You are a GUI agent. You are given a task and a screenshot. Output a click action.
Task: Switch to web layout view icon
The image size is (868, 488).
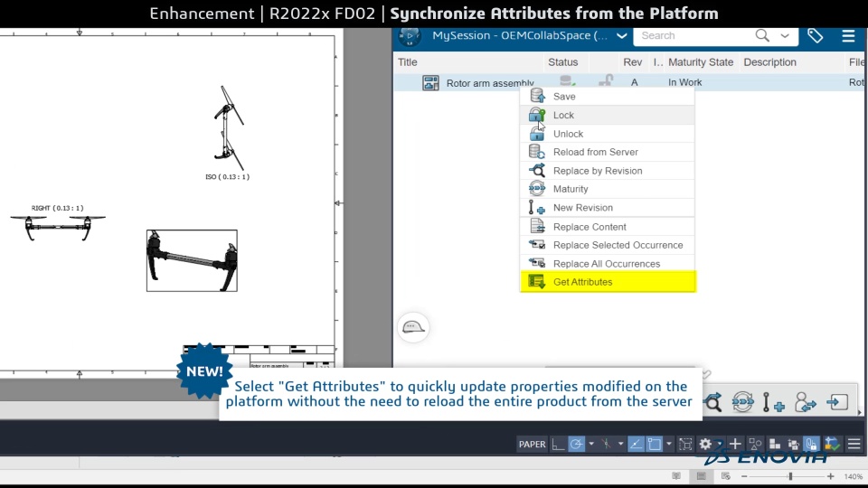(726, 476)
